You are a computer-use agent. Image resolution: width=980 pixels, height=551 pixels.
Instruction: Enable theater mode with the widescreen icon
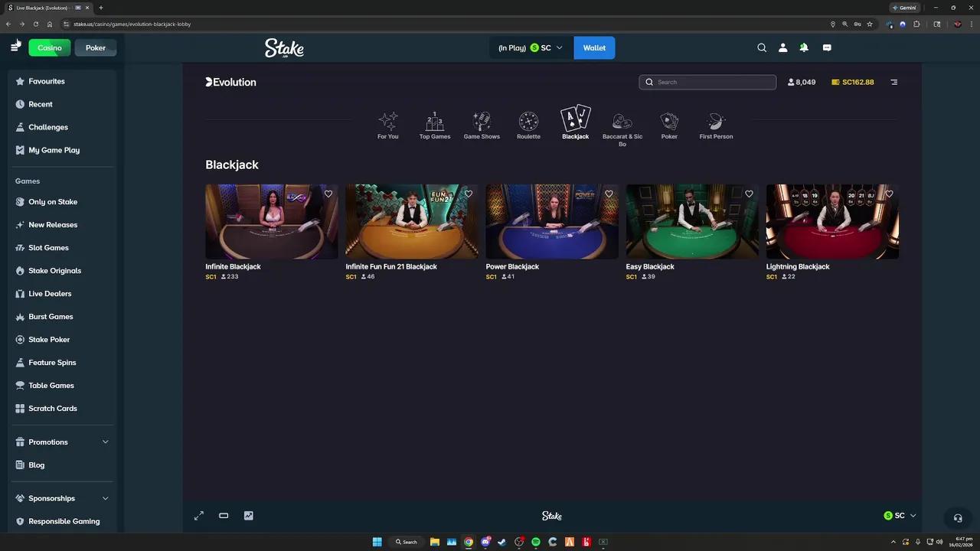224,515
